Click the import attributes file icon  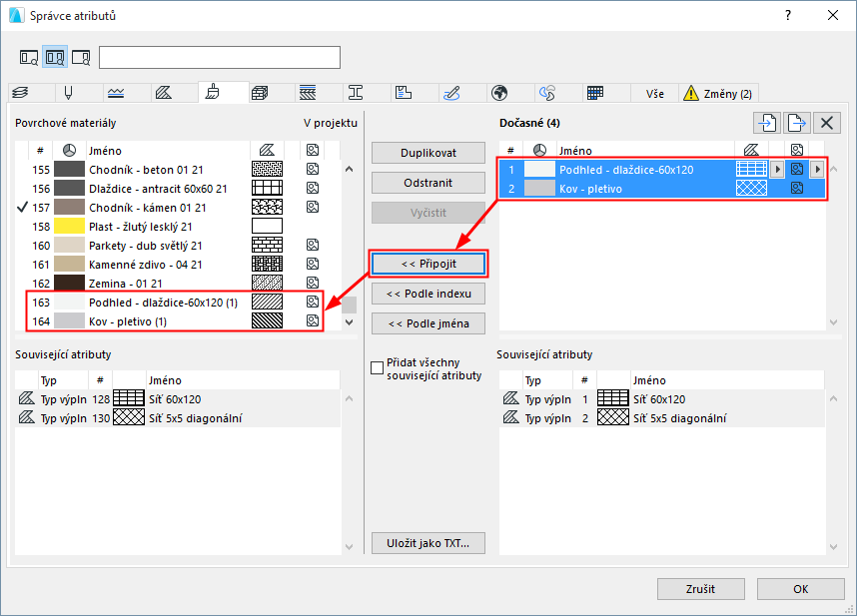(x=767, y=123)
